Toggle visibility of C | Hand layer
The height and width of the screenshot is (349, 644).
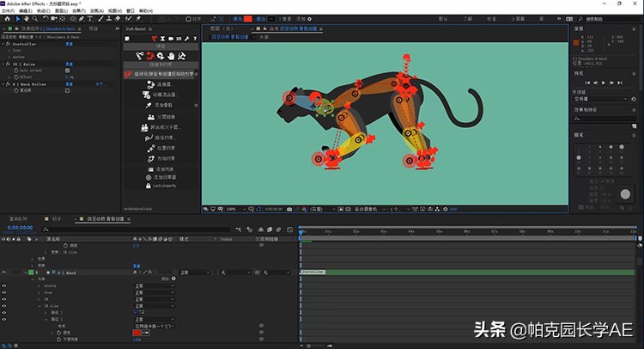pyautogui.click(x=4, y=272)
